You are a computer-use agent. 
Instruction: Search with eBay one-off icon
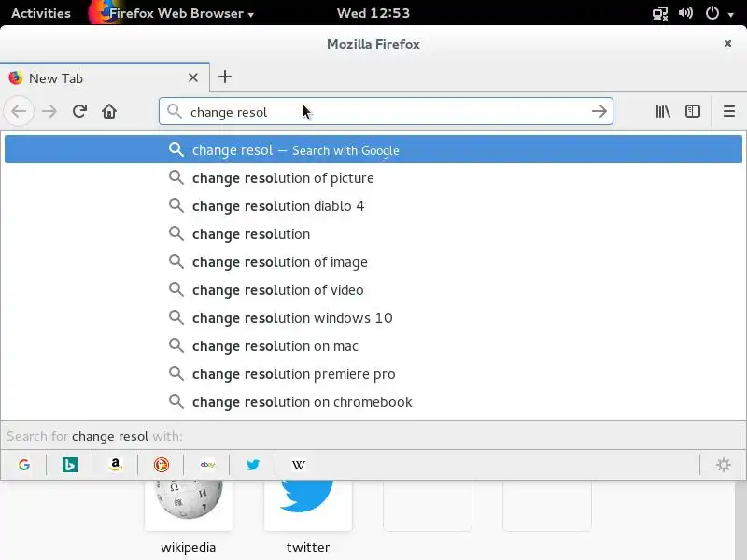click(x=207, y=465)
